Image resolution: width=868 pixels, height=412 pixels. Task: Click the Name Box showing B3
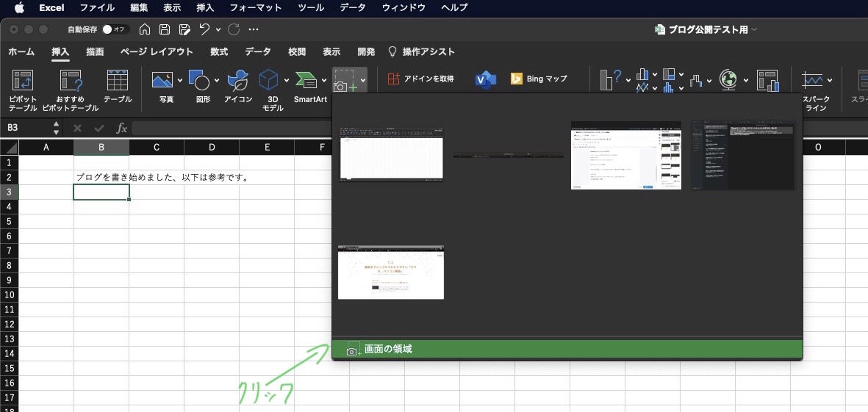click(x=32, y=129)
